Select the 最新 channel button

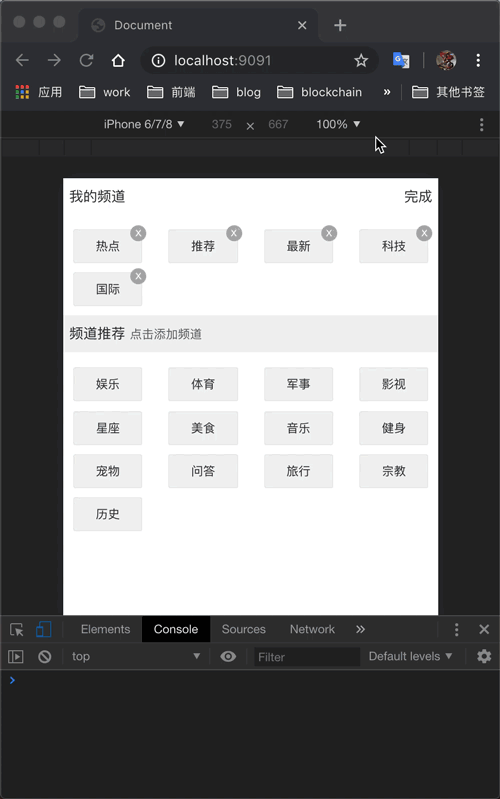[298, 246]
